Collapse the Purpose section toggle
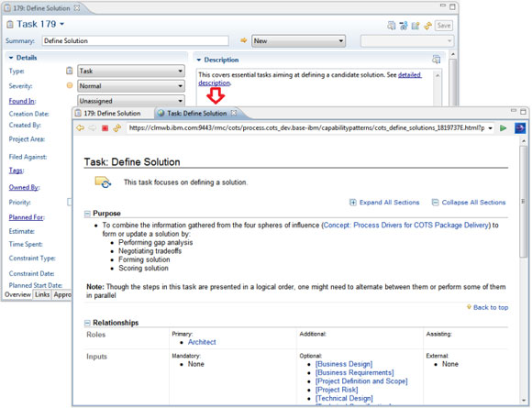Screen dimensions: 532x408 [x=87, y=214]
